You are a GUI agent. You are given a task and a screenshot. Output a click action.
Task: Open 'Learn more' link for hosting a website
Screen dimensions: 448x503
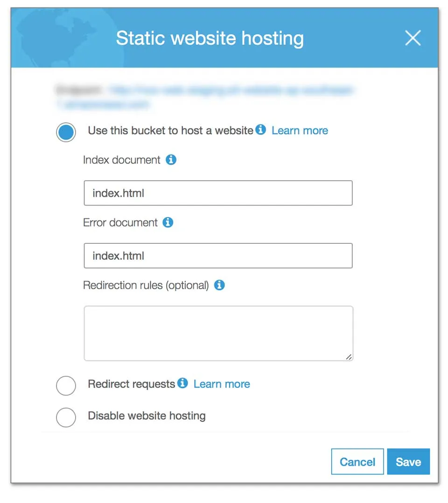click(x=300, y=130)
